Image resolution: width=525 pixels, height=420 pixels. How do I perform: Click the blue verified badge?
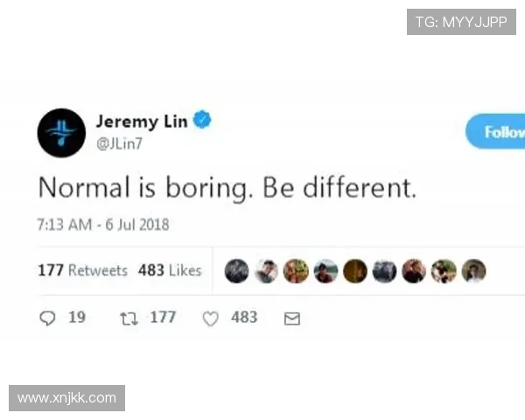pos(202,120)
